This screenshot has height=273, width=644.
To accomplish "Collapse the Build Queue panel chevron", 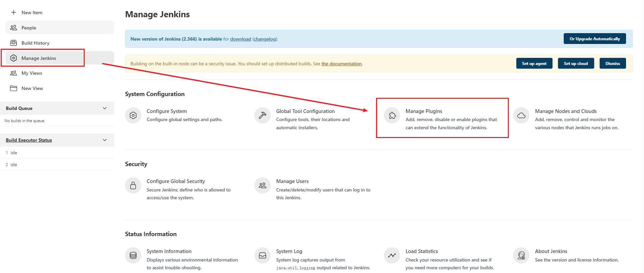I will point(105,108).
